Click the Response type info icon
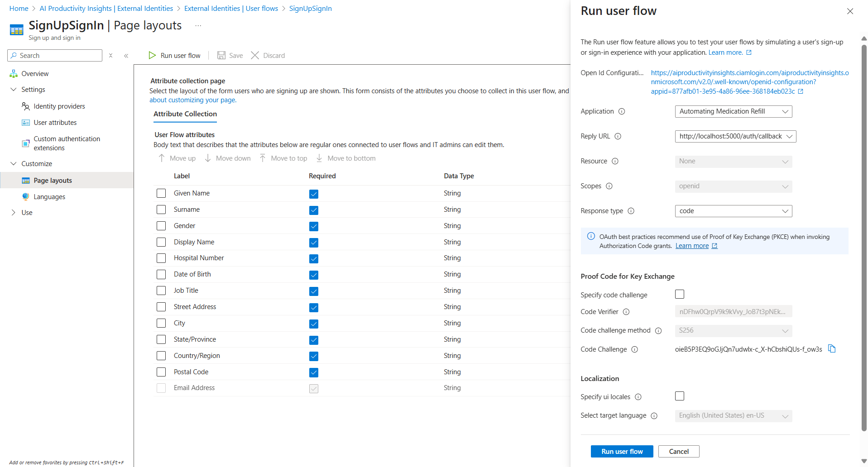The image size is (868, 467). [631, 211]
